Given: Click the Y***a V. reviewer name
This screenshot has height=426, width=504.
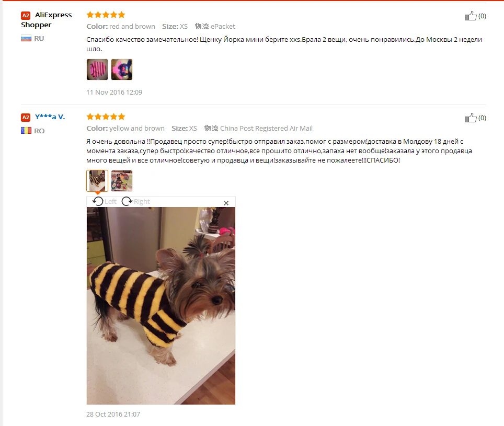Looking at the screenshot, I should tap(50, 117).
